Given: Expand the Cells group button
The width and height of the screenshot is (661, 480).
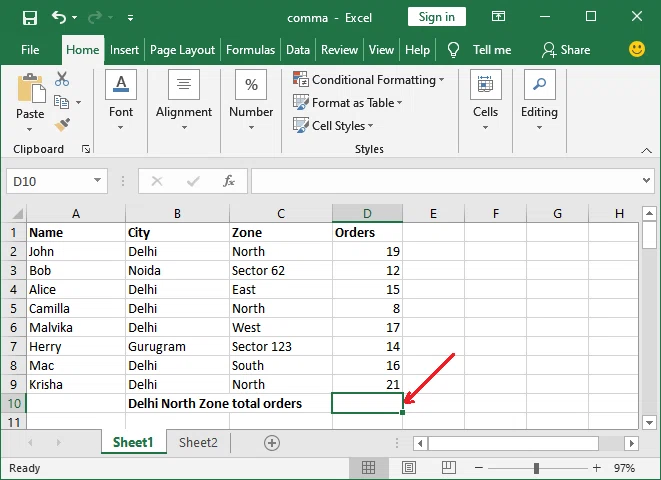Looking at the screenshot, I should click(485, 100).
